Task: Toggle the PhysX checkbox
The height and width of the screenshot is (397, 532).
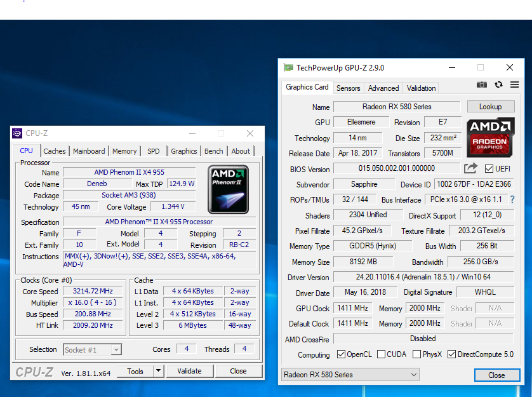Action: coord(416,354)
